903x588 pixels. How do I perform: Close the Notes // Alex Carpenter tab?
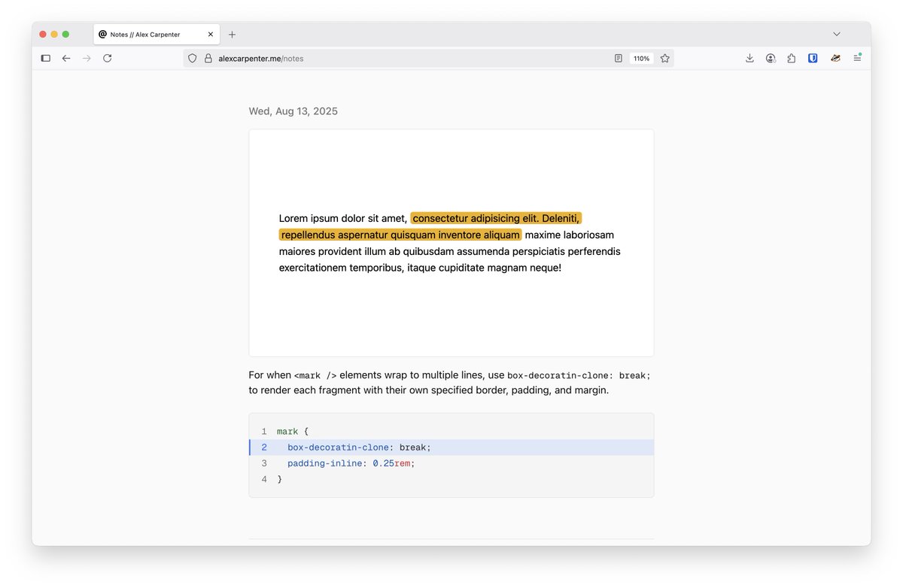(211, 34)
